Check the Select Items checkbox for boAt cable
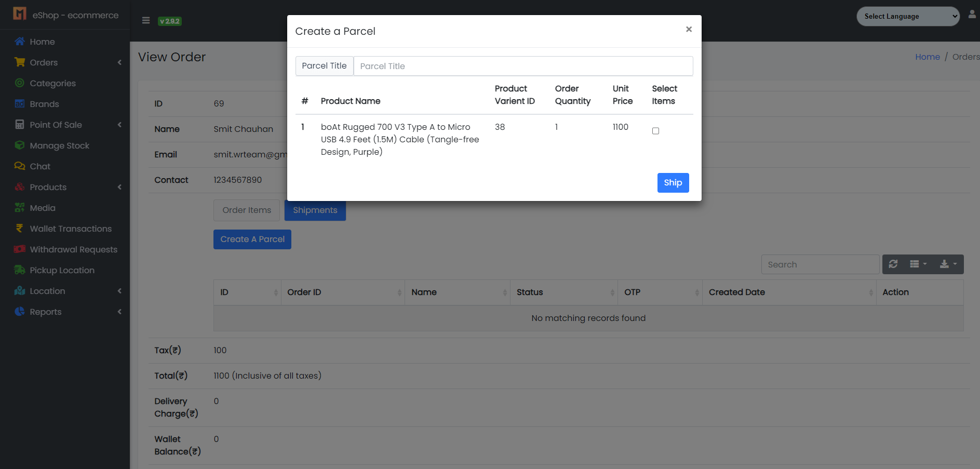980x469 pixels. 655,131
